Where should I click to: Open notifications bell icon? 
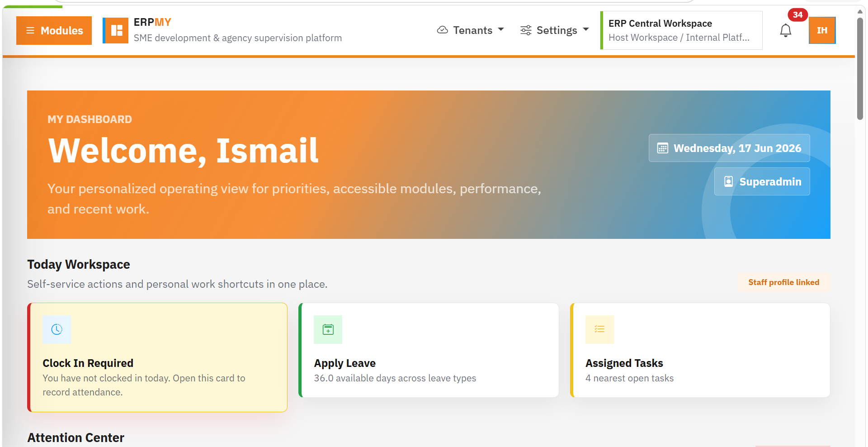[786, 30]
